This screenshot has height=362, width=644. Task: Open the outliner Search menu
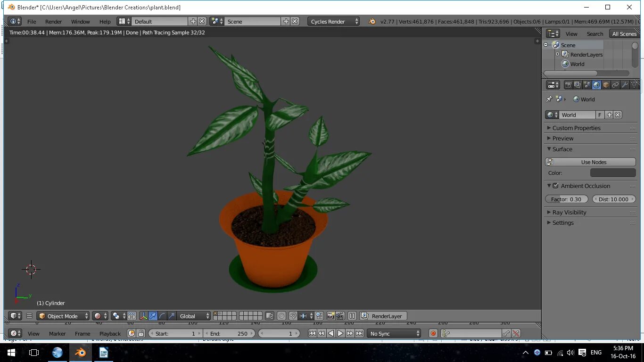point(594,34)
